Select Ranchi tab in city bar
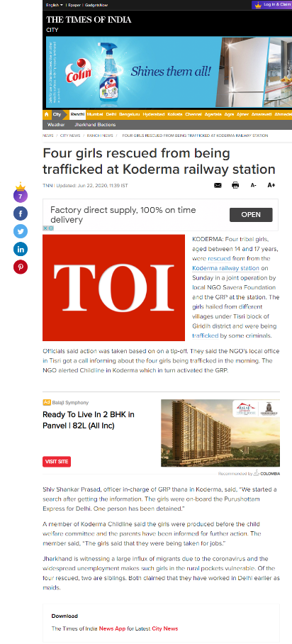Viewport: 292px width, 644px height. [x=77, y=114]
